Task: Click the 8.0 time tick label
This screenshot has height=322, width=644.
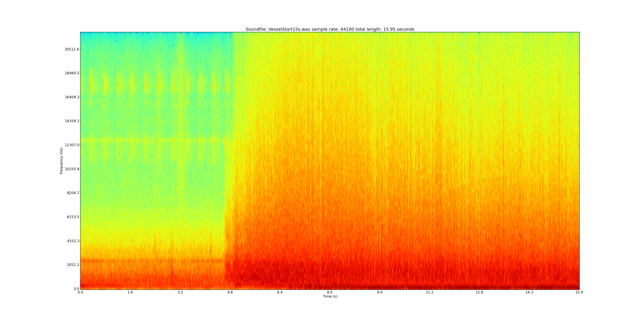Action: click(330, 292)
